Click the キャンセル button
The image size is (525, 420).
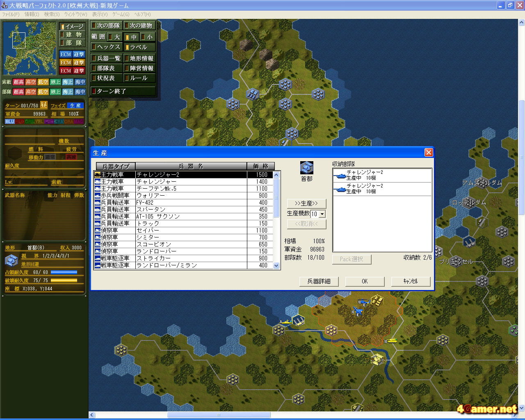410,281
